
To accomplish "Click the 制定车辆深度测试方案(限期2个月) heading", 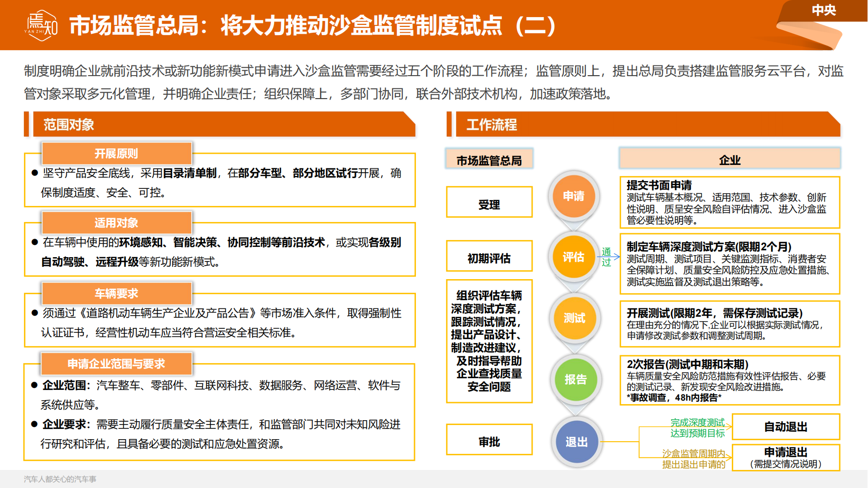I will (709, 247).
